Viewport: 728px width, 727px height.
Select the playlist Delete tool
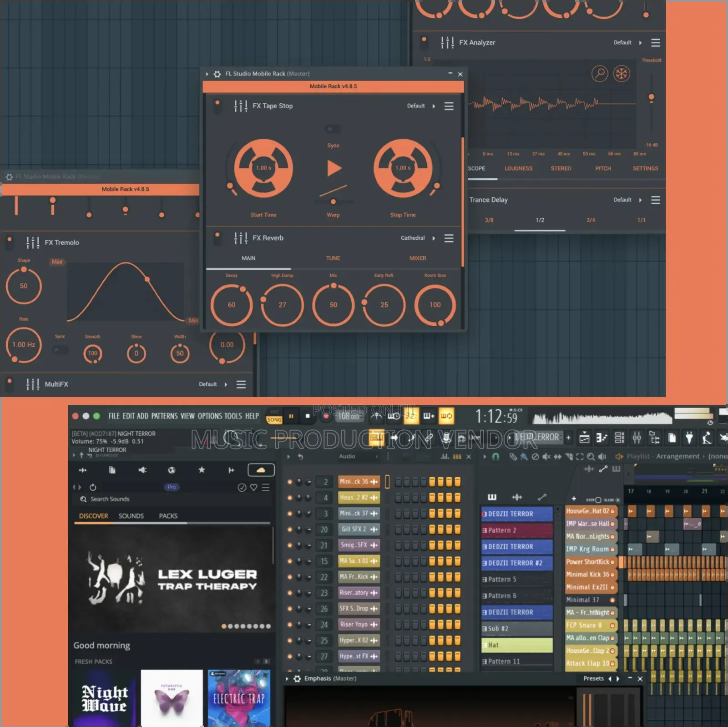click(535, 456)
